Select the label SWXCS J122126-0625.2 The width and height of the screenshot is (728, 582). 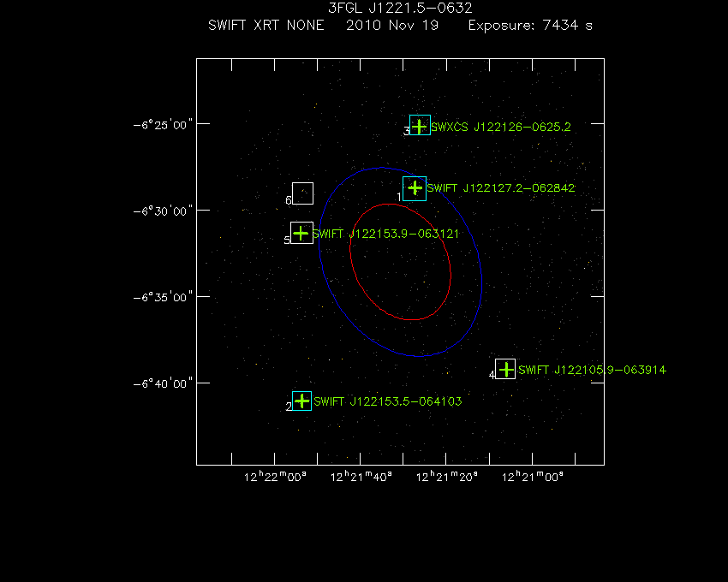tap(501, 127)
